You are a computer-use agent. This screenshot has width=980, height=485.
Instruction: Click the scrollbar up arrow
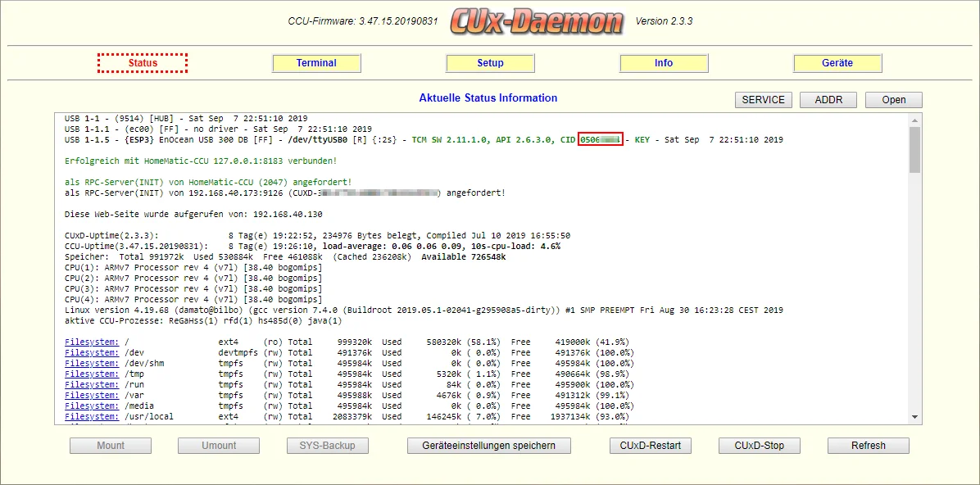[915, 120]
